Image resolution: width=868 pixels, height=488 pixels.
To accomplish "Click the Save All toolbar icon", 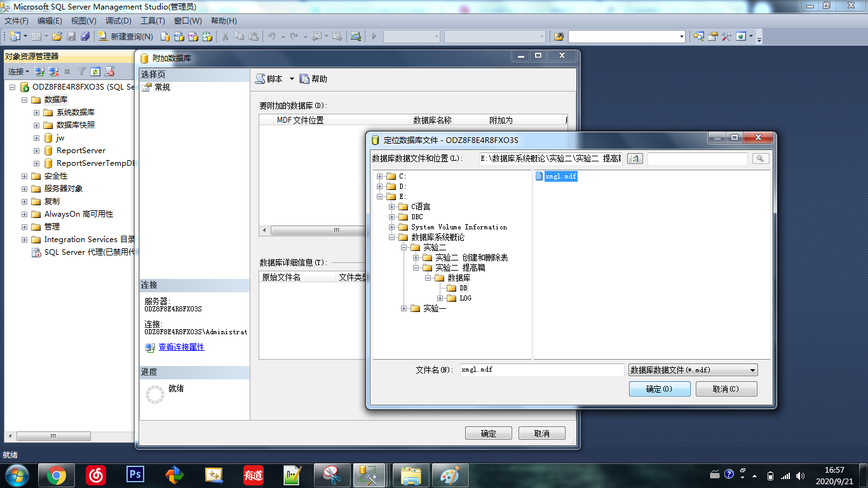I will click(x=84, y=36).
